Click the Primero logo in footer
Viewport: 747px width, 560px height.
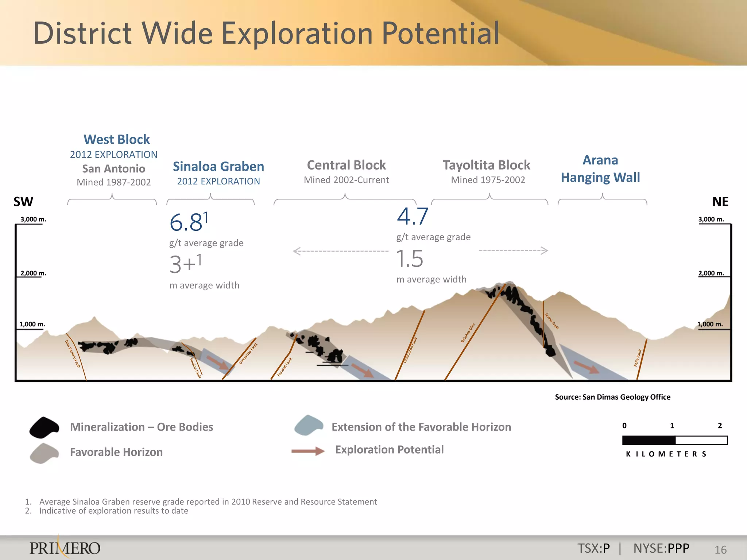click(65, 548)
